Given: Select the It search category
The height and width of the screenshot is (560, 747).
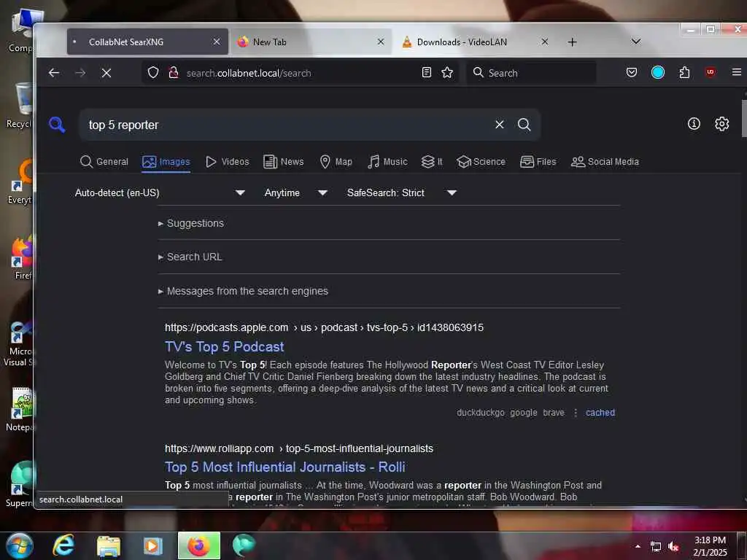Looking at the screenshot, I should tap(432, 162).
